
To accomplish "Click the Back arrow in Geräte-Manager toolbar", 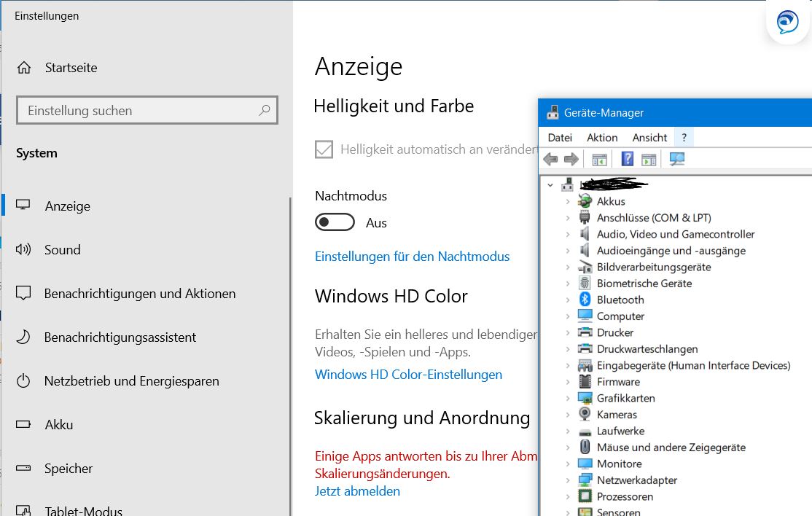I will [550, 159].
